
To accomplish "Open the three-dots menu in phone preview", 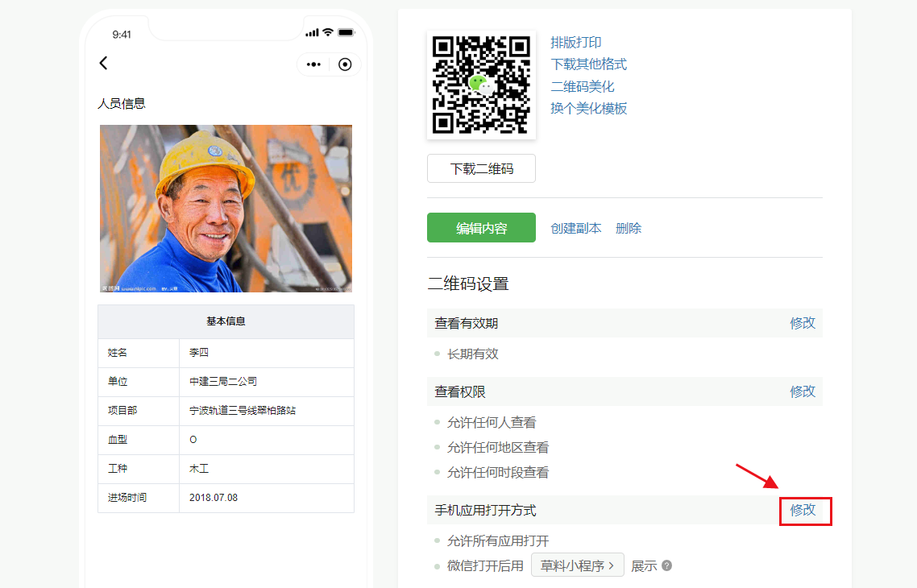I will pyautogui.click(x=313, y=64).
